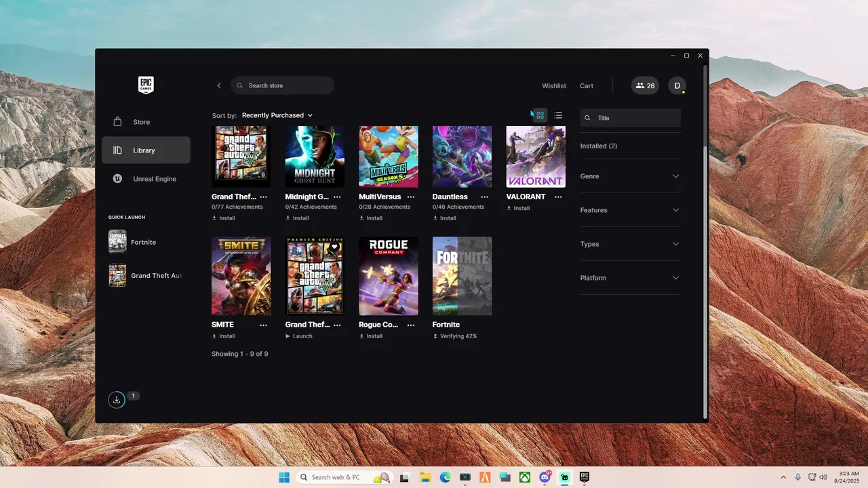Open SMITE game thumbnail
Screen dimensions: 868x488
pyautogui.click(x=241, y=276)
